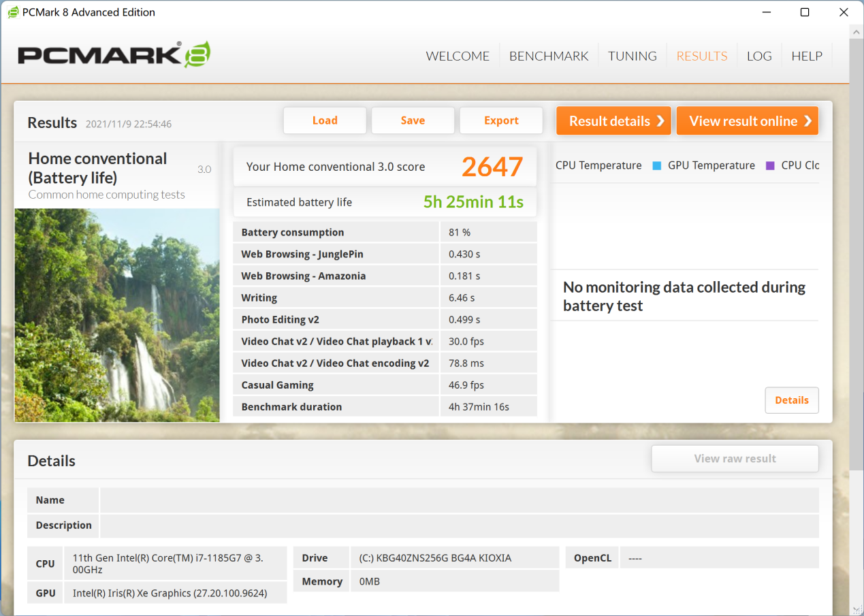This screenshot has height=616, width=864.
Task: Click the waterfall benchmark thumbnail image
Action: click(117, 315)
